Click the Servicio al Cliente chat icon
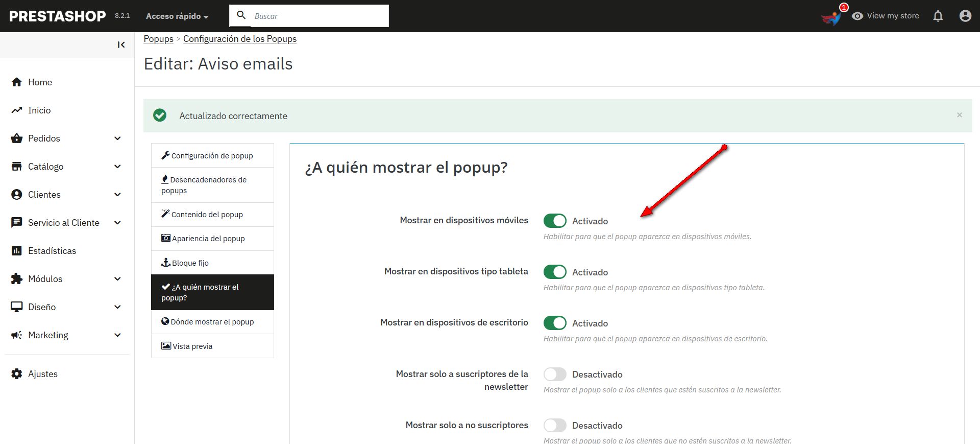Viewport: 980px width, 444px height. point(17,223)
